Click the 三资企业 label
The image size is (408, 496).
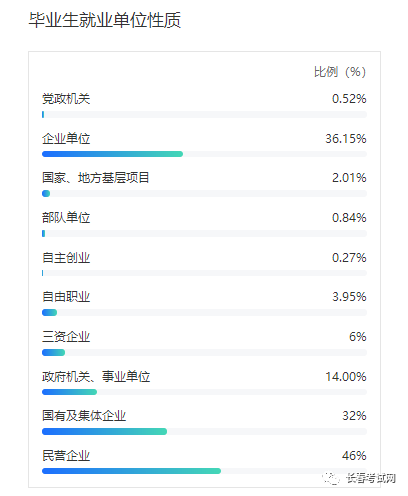(66, 337)
